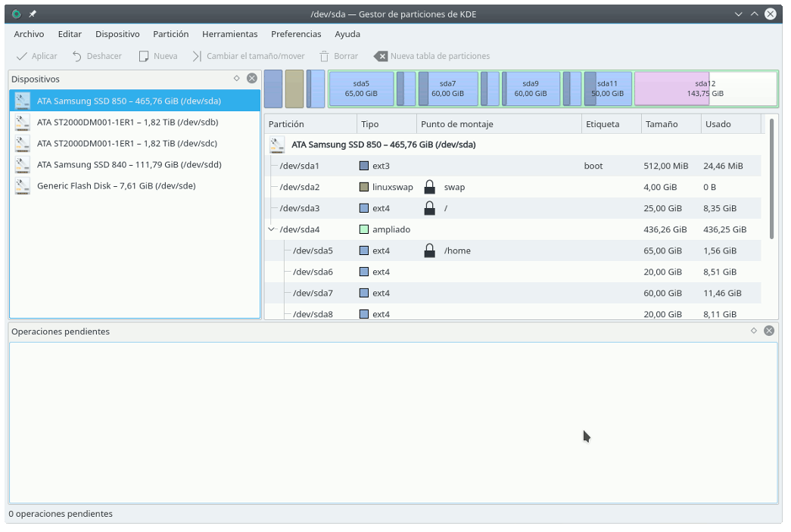Click the Nueva partition toolbar icon
The width and height of the screenshot is (791, 532).
point(144,56)
